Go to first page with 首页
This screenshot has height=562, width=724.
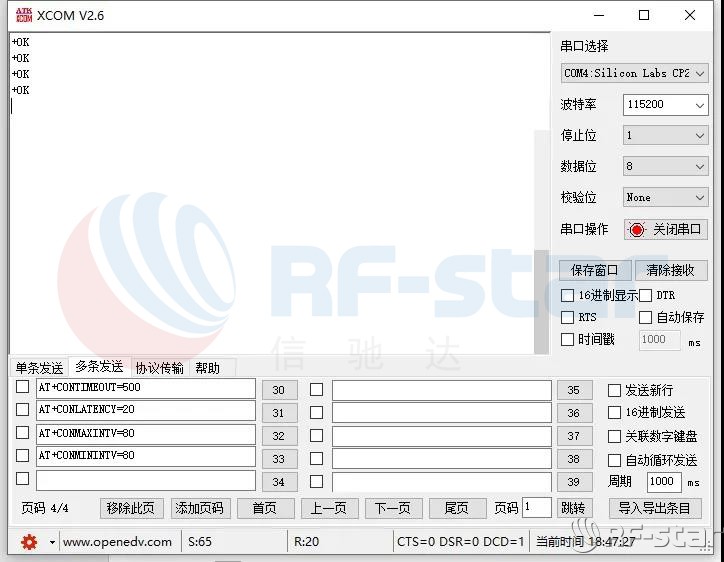(265, 508)
